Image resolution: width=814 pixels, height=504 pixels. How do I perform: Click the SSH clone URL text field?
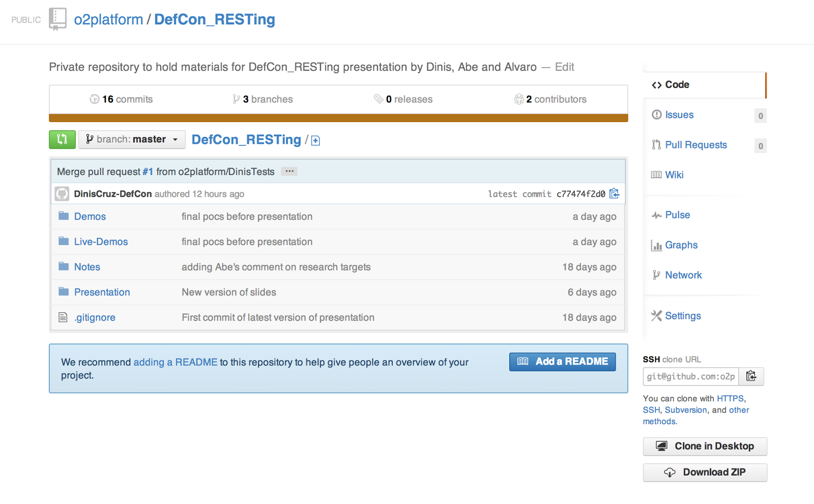[690, 376]
